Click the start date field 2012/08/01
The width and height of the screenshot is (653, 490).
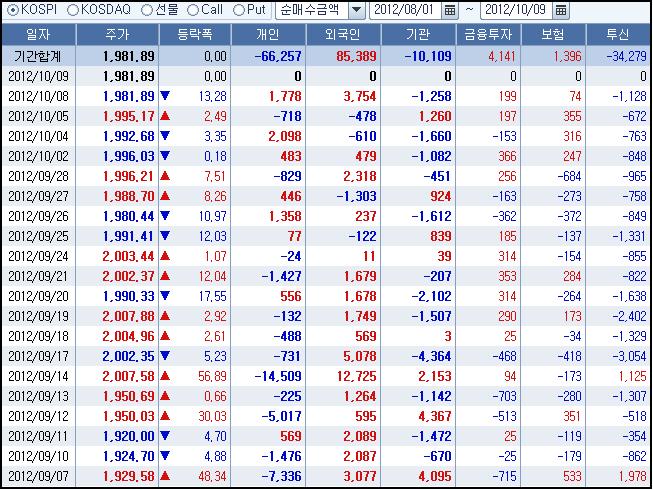point(405,10)
